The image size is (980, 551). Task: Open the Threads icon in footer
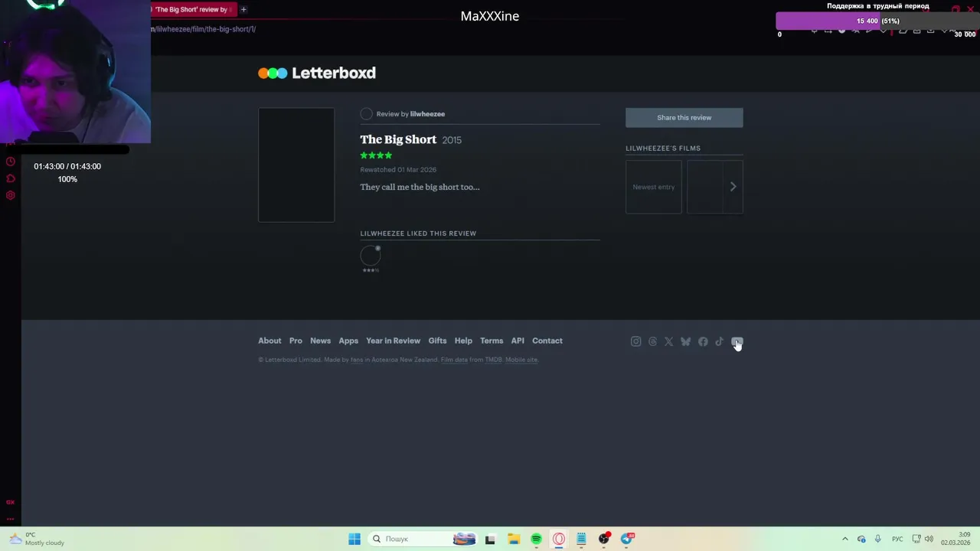tap(652, 341)
